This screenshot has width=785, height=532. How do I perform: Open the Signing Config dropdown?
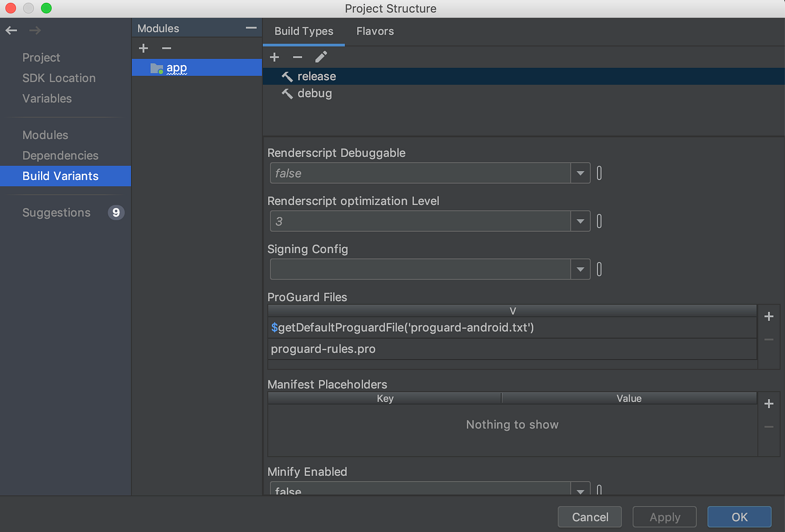[x=580, y=269]
